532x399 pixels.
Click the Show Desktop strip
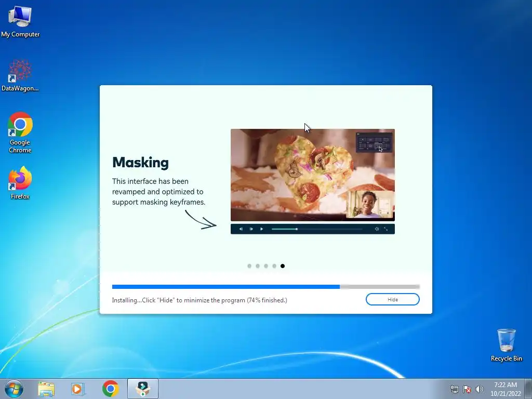click(528, 389)
